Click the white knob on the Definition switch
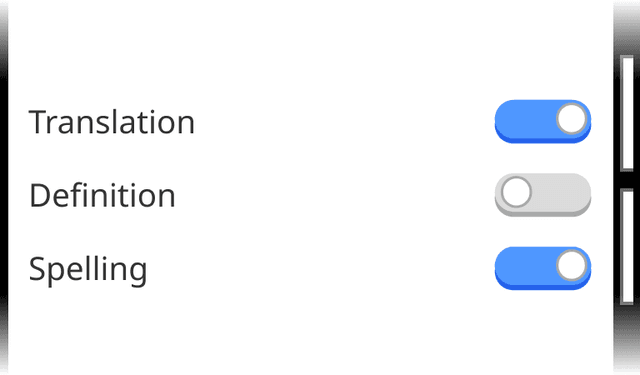640x375 pixels. [x=516, y=192]
